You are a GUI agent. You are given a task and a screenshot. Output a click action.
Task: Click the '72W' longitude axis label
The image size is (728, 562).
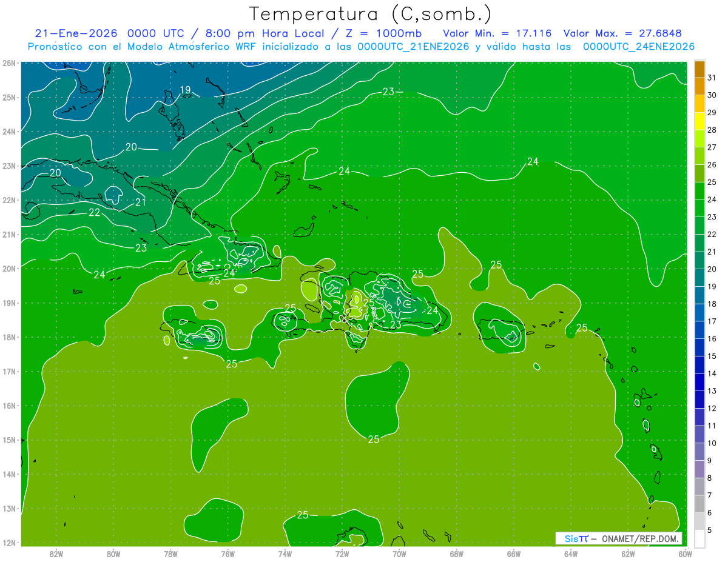[342, 554]
